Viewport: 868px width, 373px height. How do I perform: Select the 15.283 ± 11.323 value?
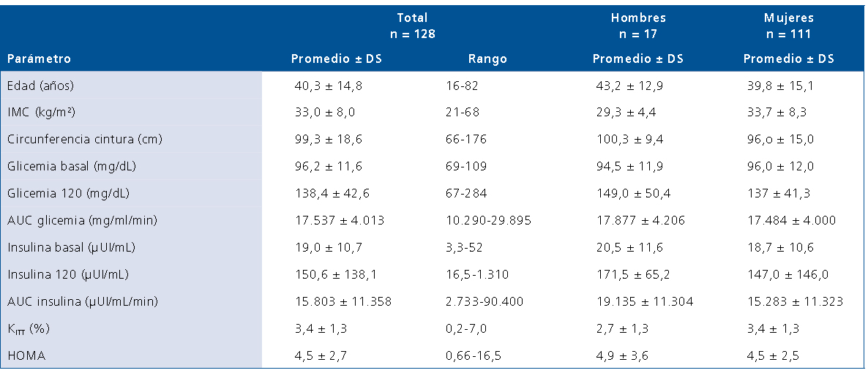[x=793, y=301]
